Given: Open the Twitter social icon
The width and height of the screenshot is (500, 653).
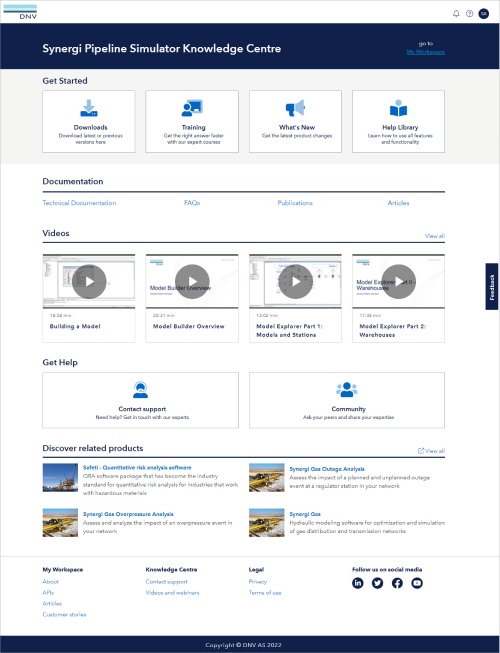Looking at the screenshot, I should pyautogui.click(x=378, y=583).
